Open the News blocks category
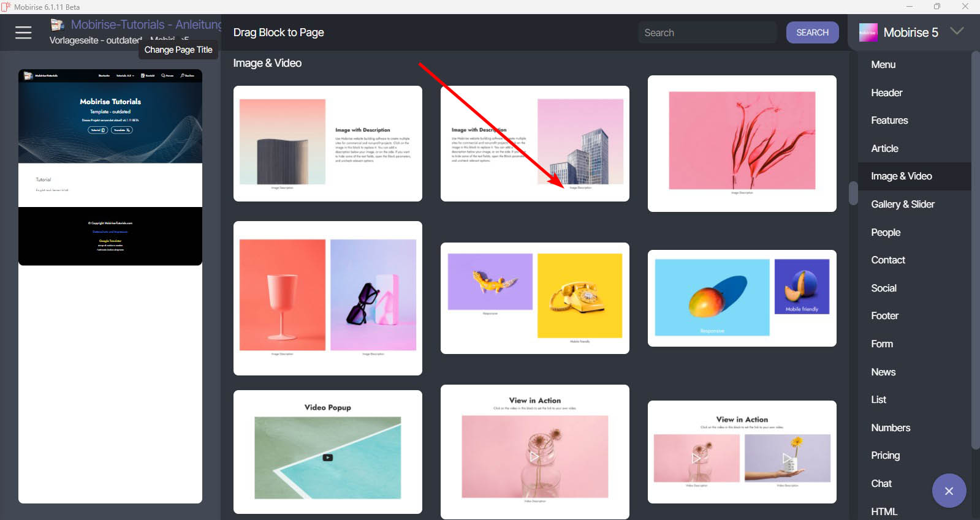Screen dimensions: 980x520 883,372
